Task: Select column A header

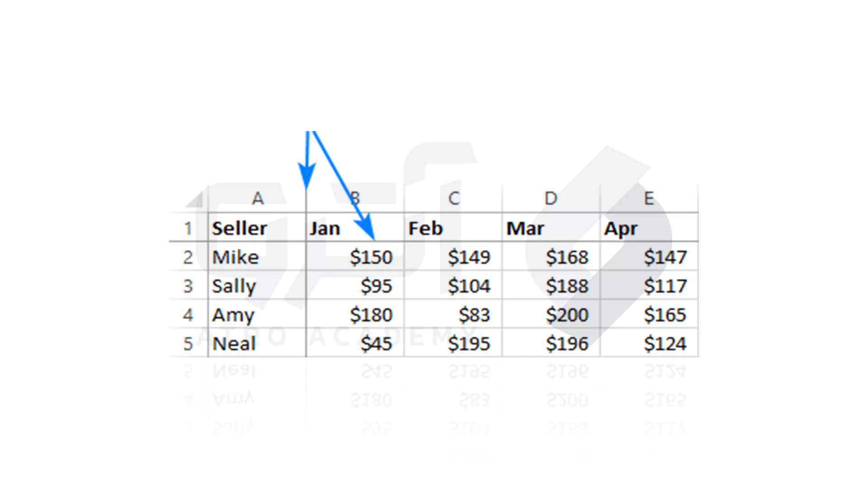Action: [257, 198]
